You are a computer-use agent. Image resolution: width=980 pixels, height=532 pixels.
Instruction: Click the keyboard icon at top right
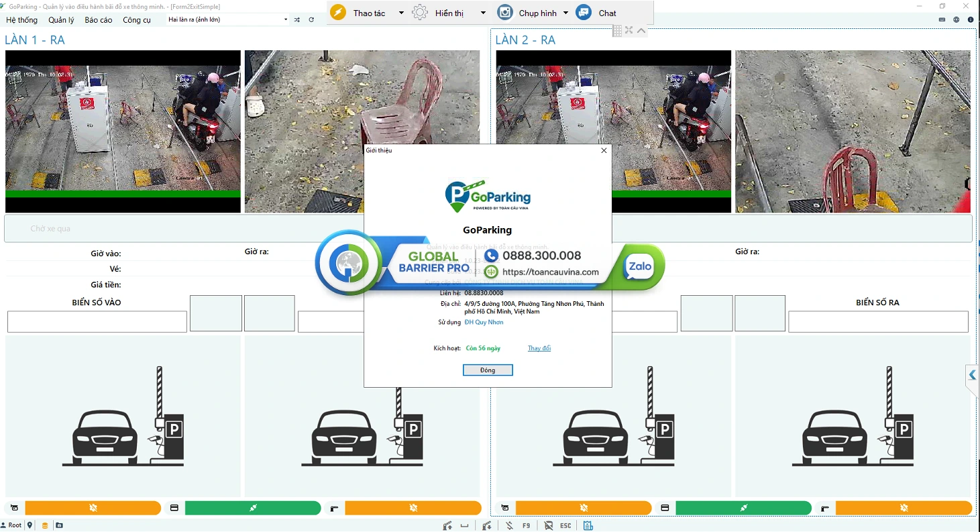coord(942,19)
